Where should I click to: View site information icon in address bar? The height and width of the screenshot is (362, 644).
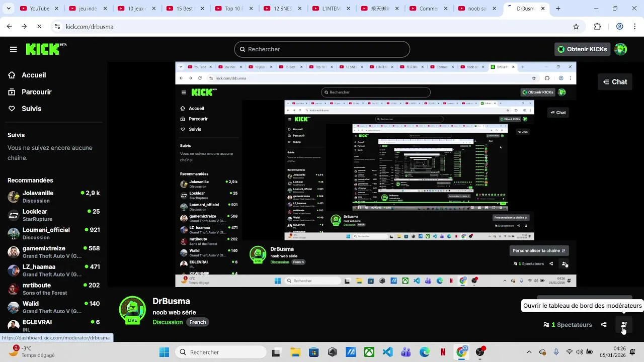click(57, 27)
